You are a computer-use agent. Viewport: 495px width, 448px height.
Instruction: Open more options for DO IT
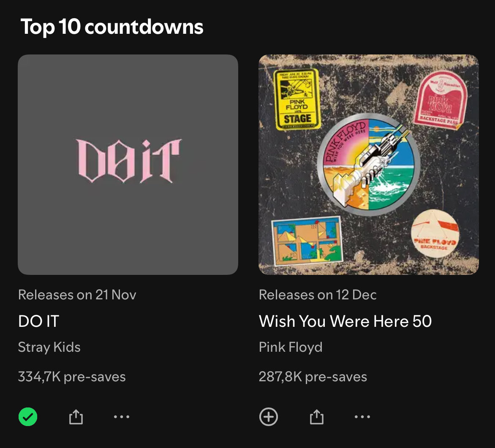[x=122, y=417]
